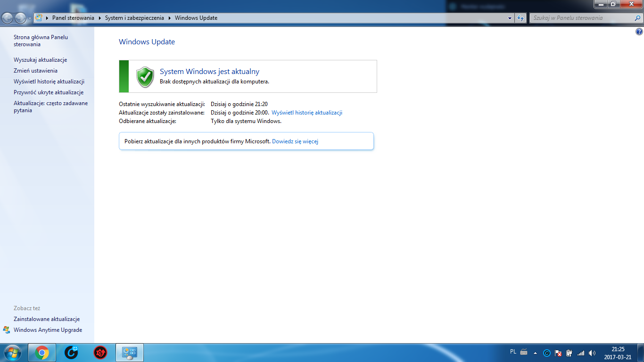
Task: Show the on-screen keyboard tray icon
Action: (524, 352)
